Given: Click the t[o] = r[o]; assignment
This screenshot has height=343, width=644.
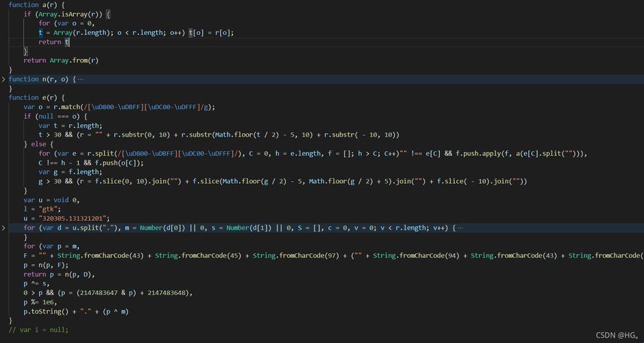Looking at the screenshot, I should point(211,32).
